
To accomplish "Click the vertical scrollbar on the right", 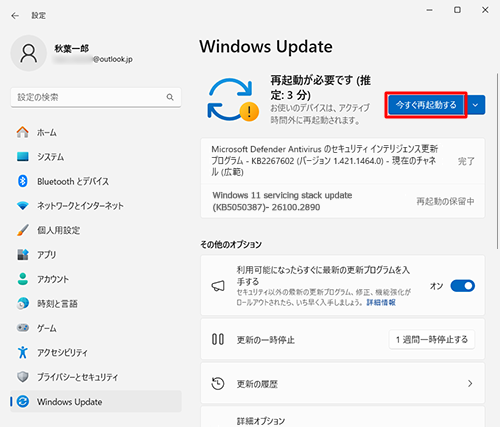I will tap(497, 161).
